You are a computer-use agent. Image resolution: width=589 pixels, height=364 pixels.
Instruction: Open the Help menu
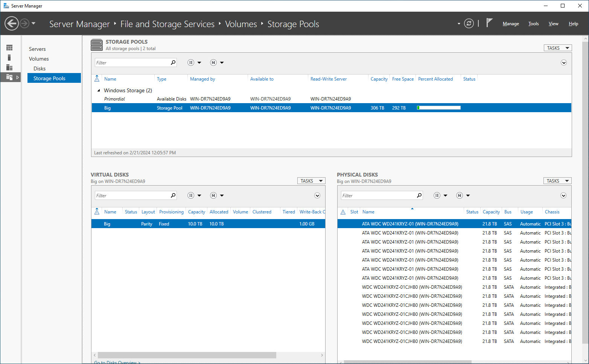(x=573, y=24)
